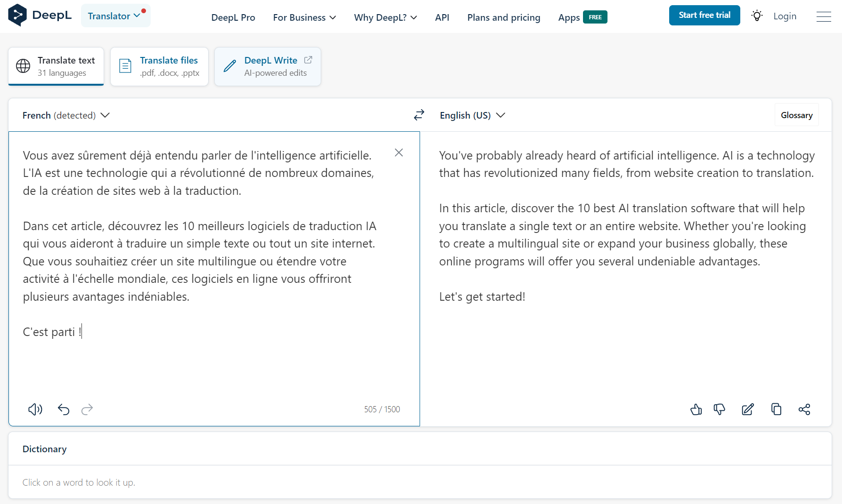Screen dimensions: 842x504
Task: Click the FREE badge next to Apps
Action: coord(595,17)
